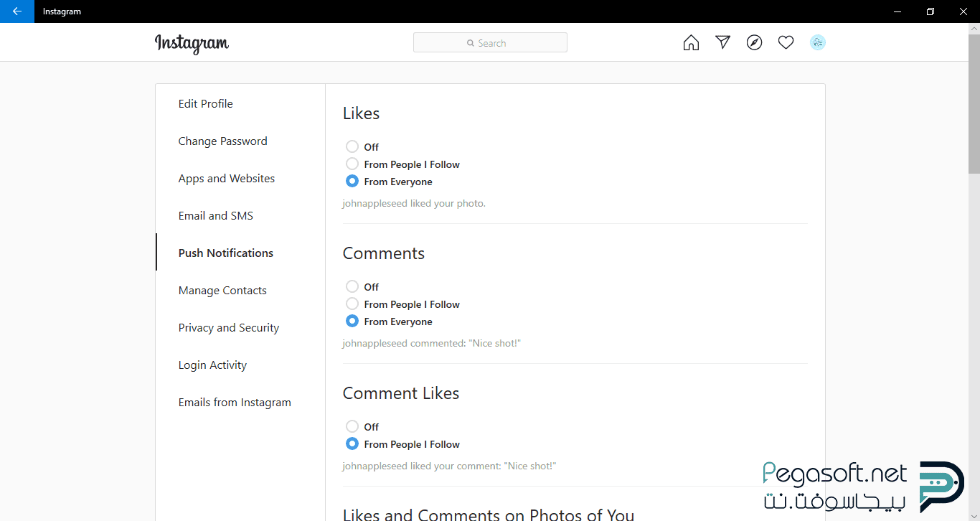
Task: Select Likes Off radio button
Action: (x=352, y=146)
